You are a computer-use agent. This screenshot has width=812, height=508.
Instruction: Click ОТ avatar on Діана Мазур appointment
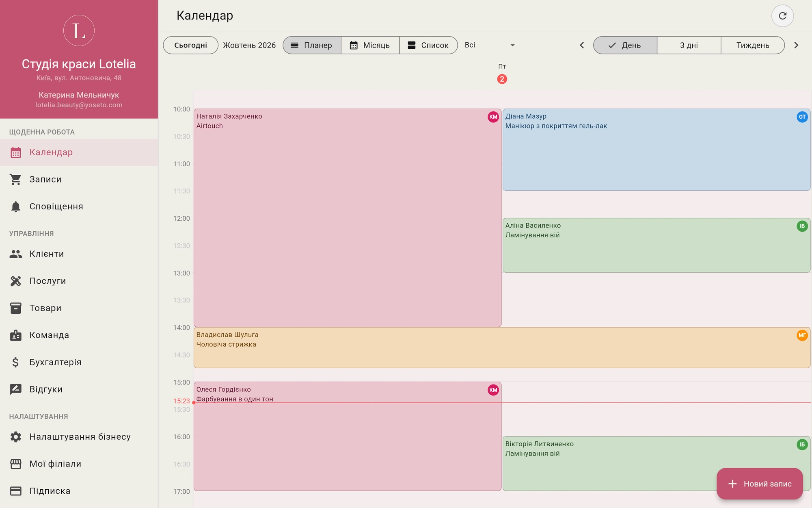(802, 117)
